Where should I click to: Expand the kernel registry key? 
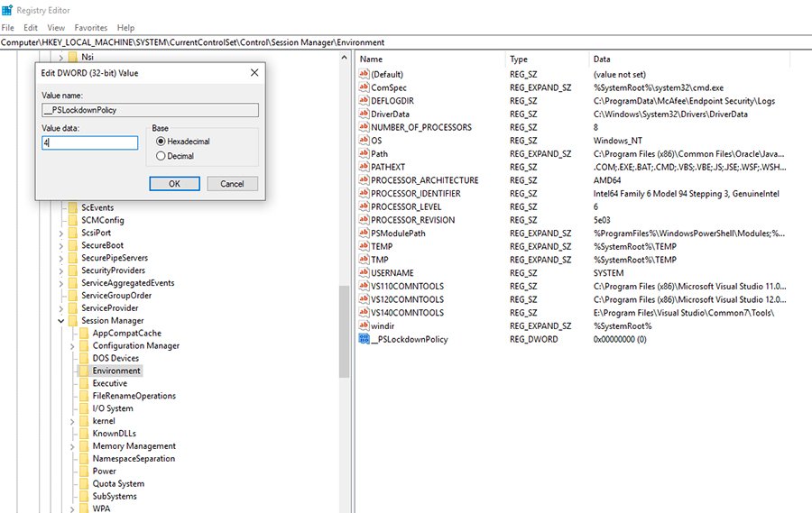pos(72,421)
